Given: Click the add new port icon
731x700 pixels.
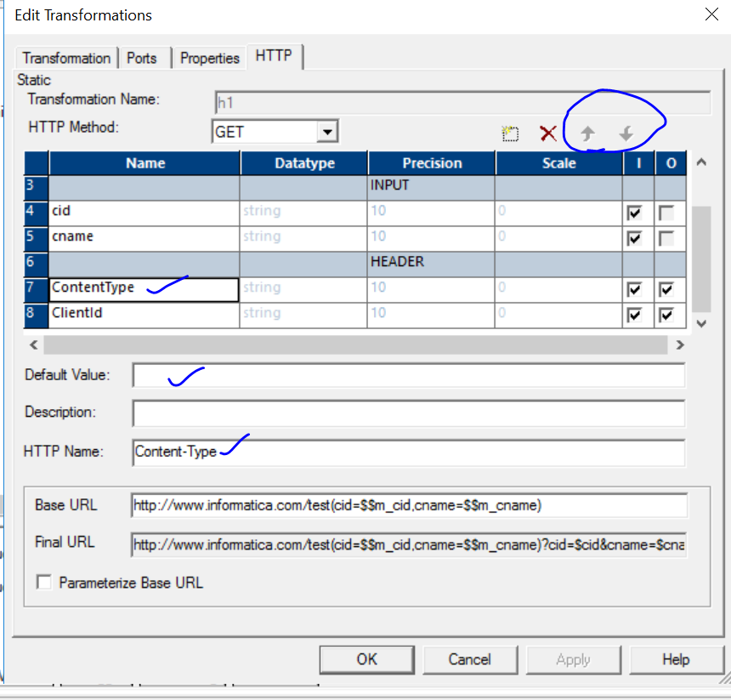Looking at the screenshot, I should click(510, 134).
